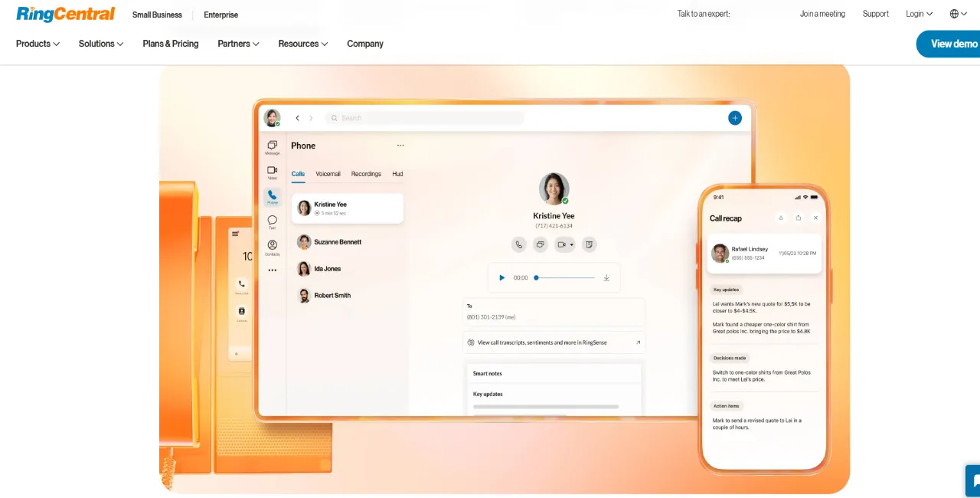Select the Hud tab
Image resolution: width=980 pixels, height=498 pixels.
(x=397, y=174)
